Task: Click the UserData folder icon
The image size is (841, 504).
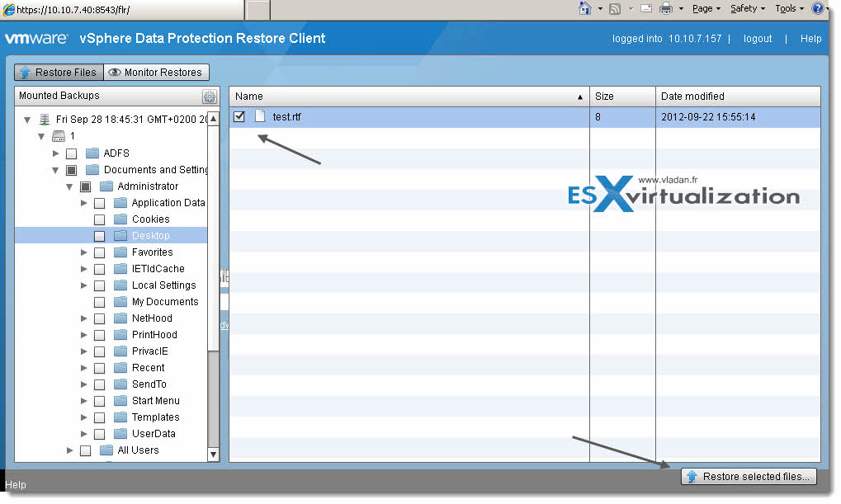Action: click(120, 433)
